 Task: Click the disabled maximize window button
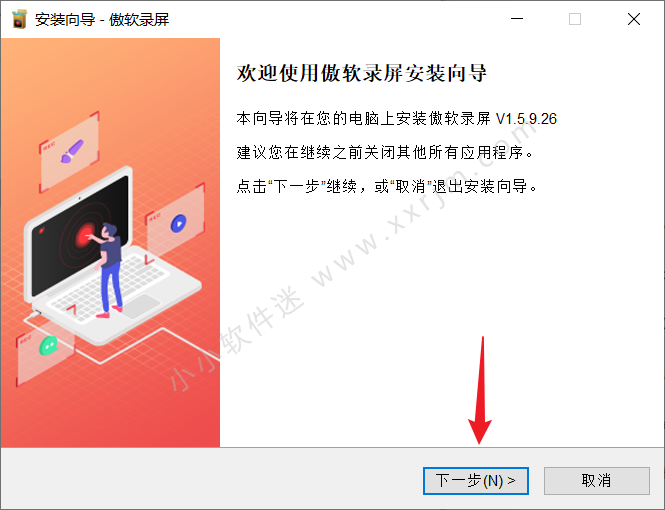(575, 19)
